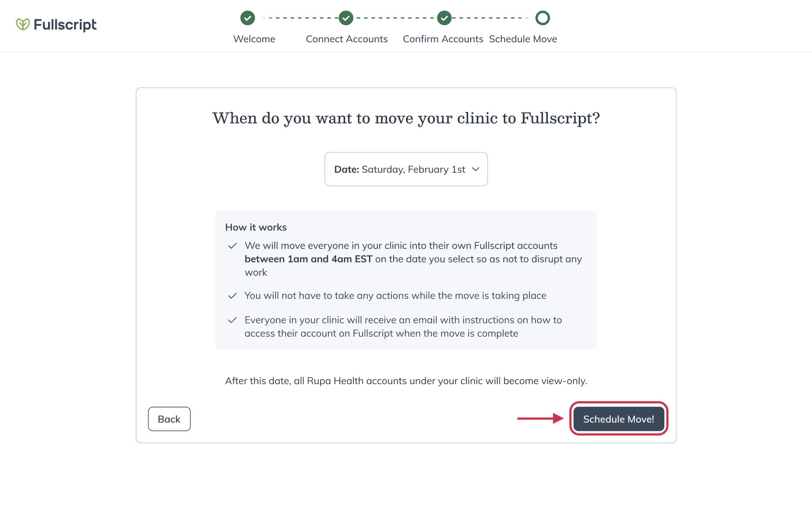Click the Back button
The image size is (812, 512).
(x=169, y=419)
